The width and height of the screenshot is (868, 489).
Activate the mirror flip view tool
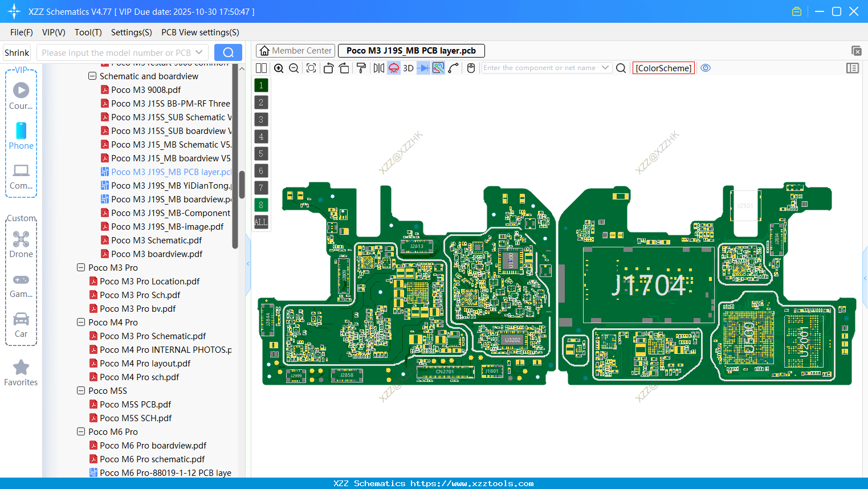[378, 68]
